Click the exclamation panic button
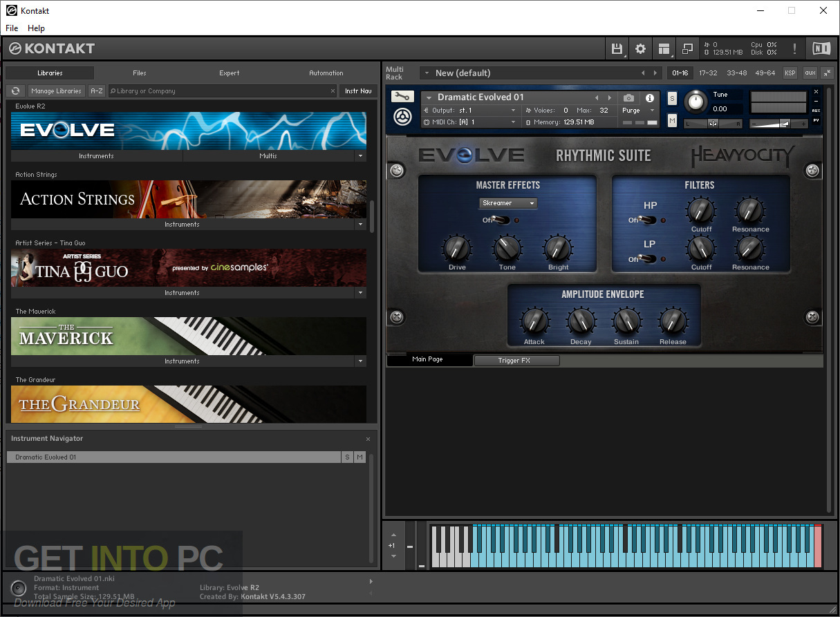 pos(795,48)
